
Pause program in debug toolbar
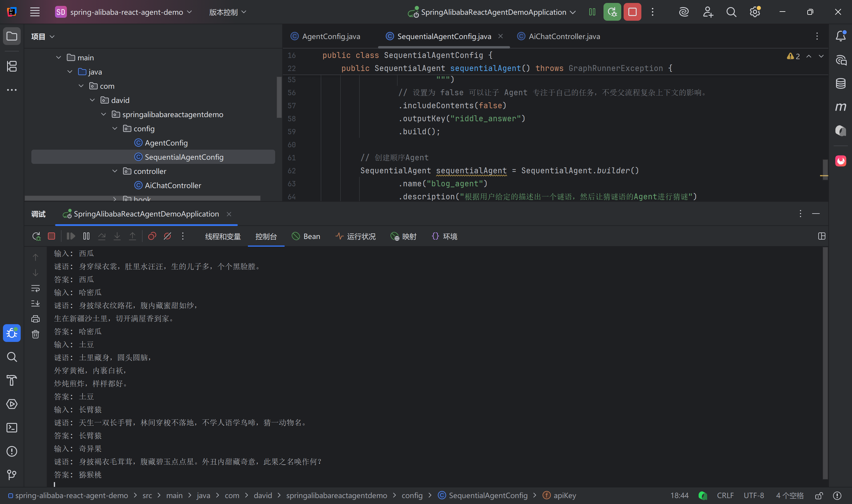click(x=86, y=236)
